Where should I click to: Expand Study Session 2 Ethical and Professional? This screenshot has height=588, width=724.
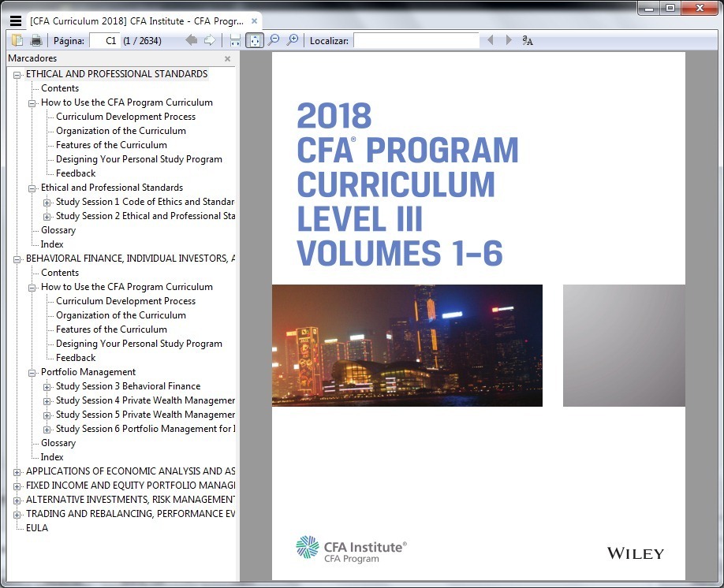coord(47,217)
